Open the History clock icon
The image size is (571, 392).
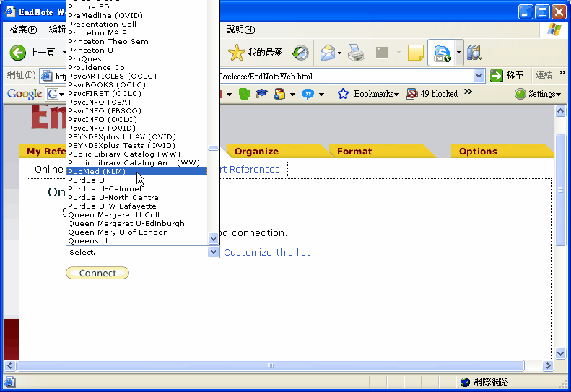(x=300, y=53)
